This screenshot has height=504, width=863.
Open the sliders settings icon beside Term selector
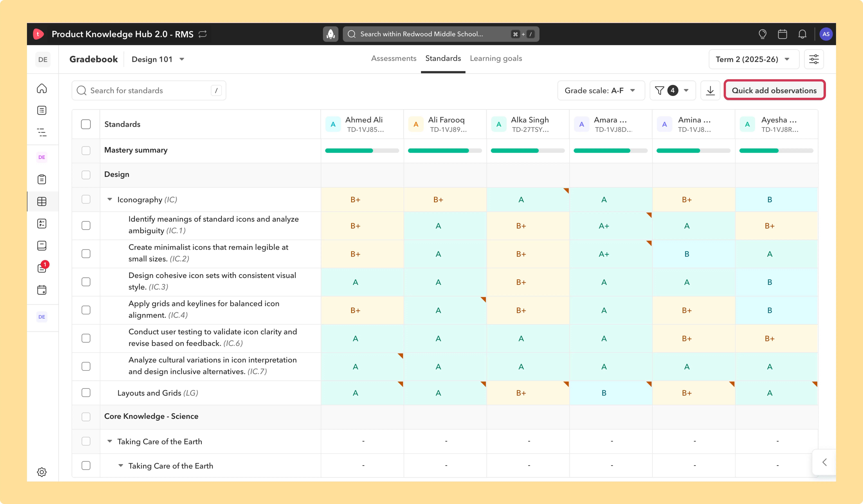click(814, 59)
